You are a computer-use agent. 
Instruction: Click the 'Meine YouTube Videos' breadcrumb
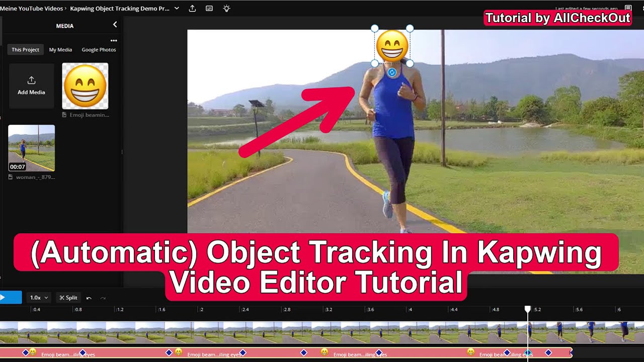31,9
